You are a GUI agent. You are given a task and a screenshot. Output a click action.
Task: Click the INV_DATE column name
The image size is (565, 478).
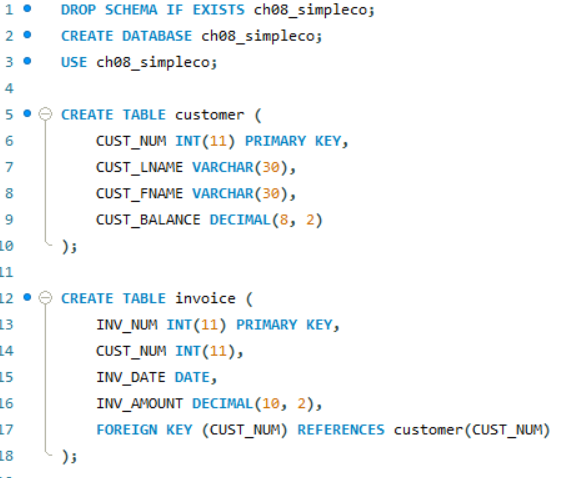coord(130,378)
